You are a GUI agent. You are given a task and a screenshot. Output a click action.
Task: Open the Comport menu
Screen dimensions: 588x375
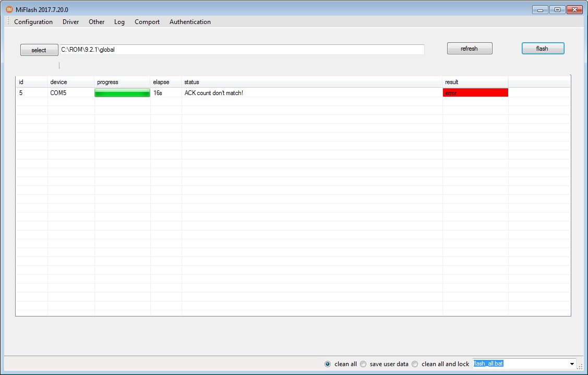click(x=147, y=22)
